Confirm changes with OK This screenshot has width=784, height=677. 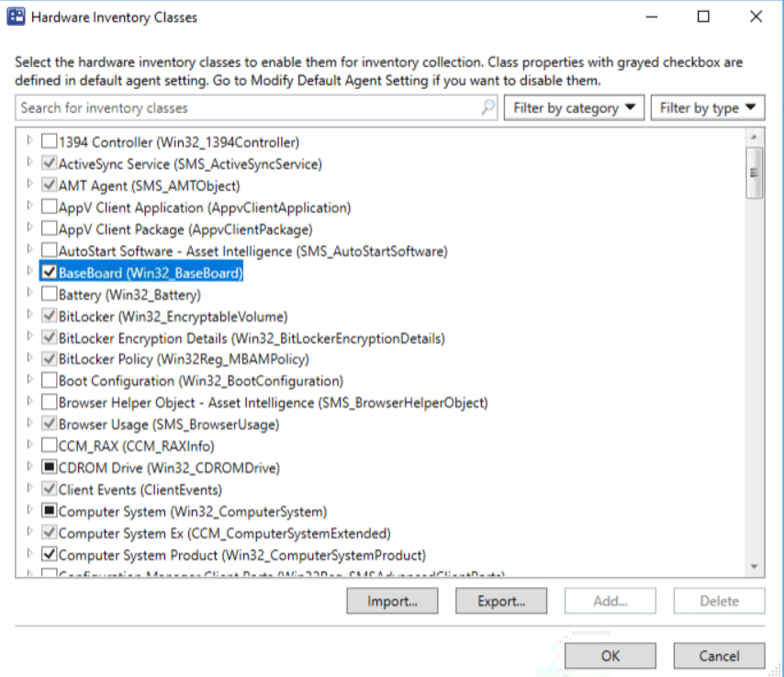click(610, 656)
